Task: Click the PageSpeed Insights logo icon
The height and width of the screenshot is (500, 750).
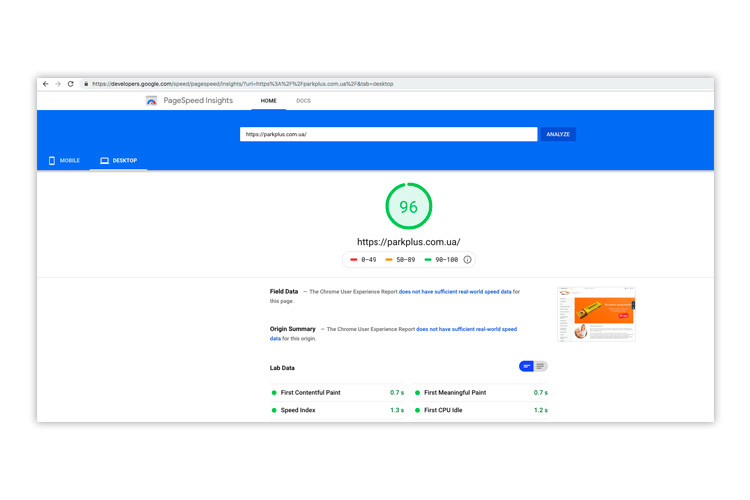Action: pyautogui.click(x=151, y=100)
